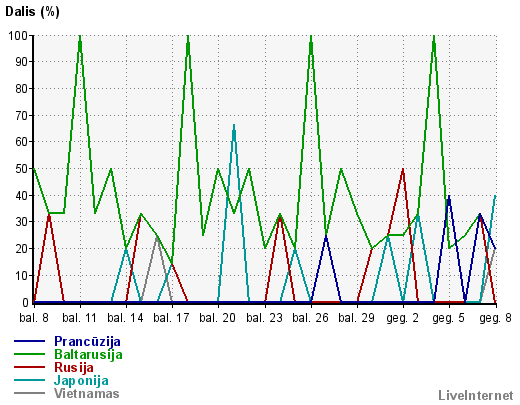Click the bal. 26 date axis label
Viewport: 520px width, 405px height.
310,318
